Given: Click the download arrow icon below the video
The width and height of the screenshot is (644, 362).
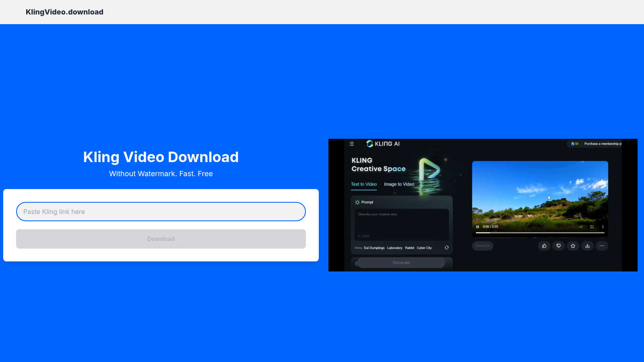Looking at the screenshot, I should [588, 246].
